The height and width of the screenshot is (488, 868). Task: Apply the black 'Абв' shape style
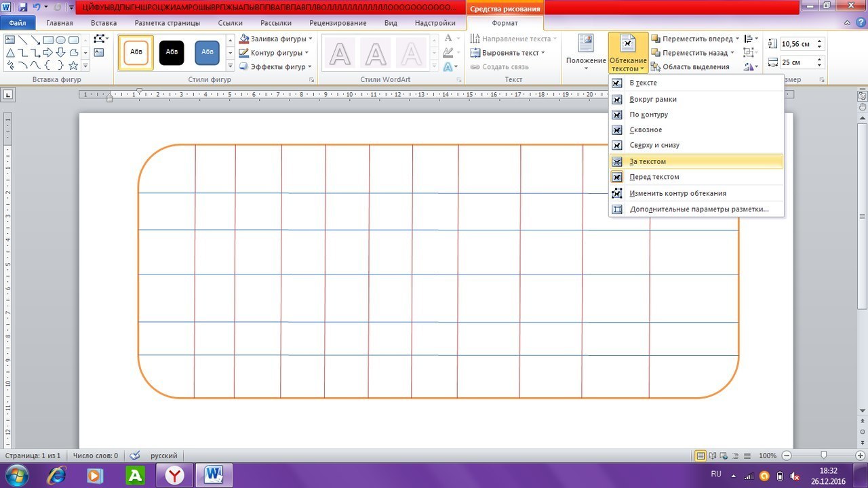tap(172, 52)
